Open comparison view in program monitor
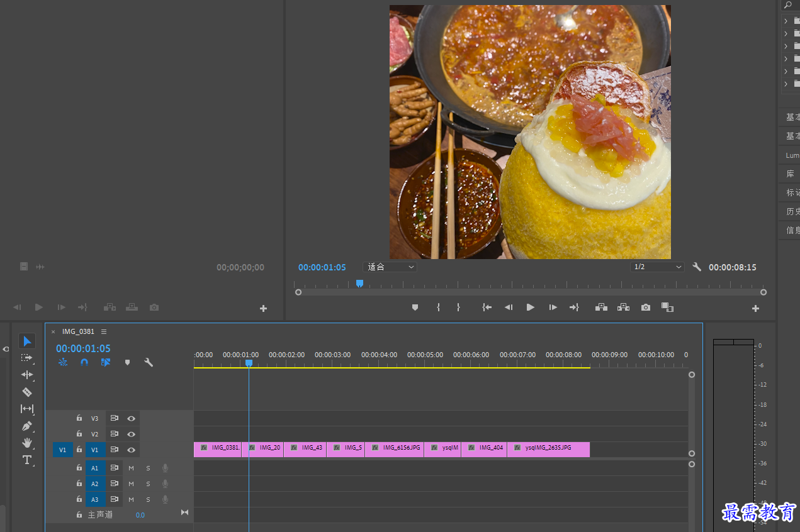 click(667, 308)
